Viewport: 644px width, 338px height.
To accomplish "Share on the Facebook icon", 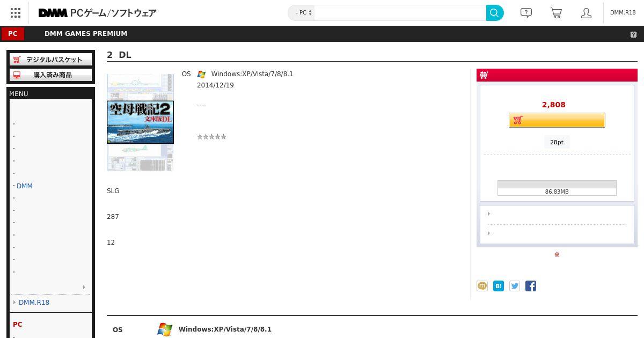I will pos(531,286).
